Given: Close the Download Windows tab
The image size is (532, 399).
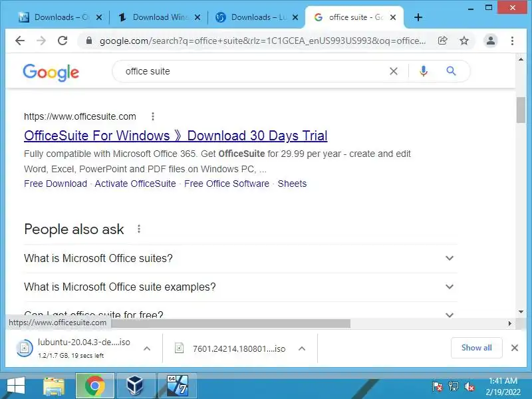Looking at the screenshot, I should click(x=197, y=17).
